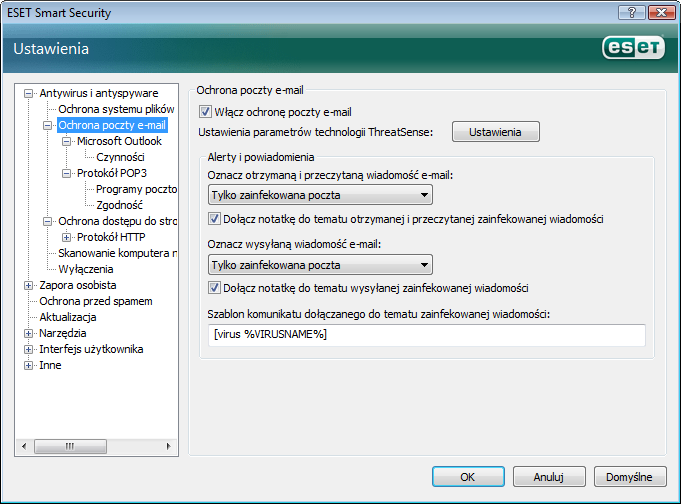Open ThreatSense Ustawienia button
Screen dimensions: 681x504
point(496,132)
